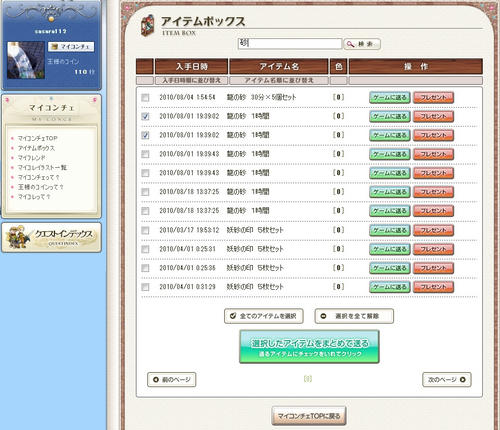Click ゲームに送る for the 0:25:36 item
The width and height of the screenshot is (500, 430).
pos(390,268)
